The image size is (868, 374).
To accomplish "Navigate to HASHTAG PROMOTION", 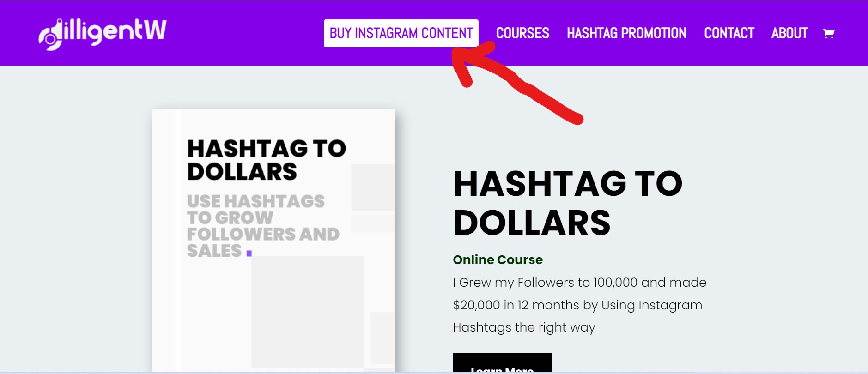I will coord(626,33).
